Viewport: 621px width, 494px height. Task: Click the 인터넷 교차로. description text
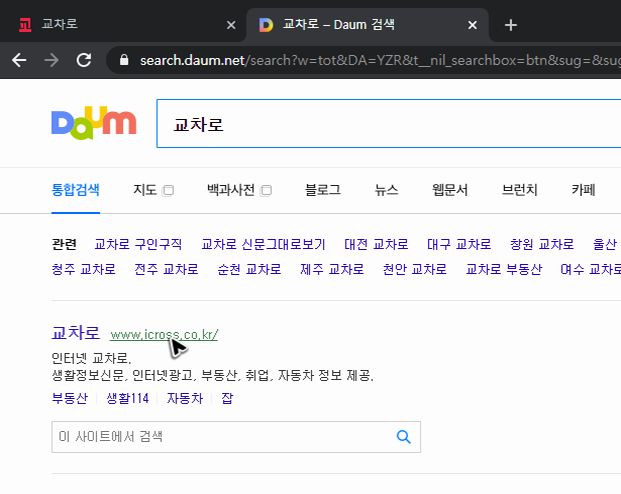91,358
